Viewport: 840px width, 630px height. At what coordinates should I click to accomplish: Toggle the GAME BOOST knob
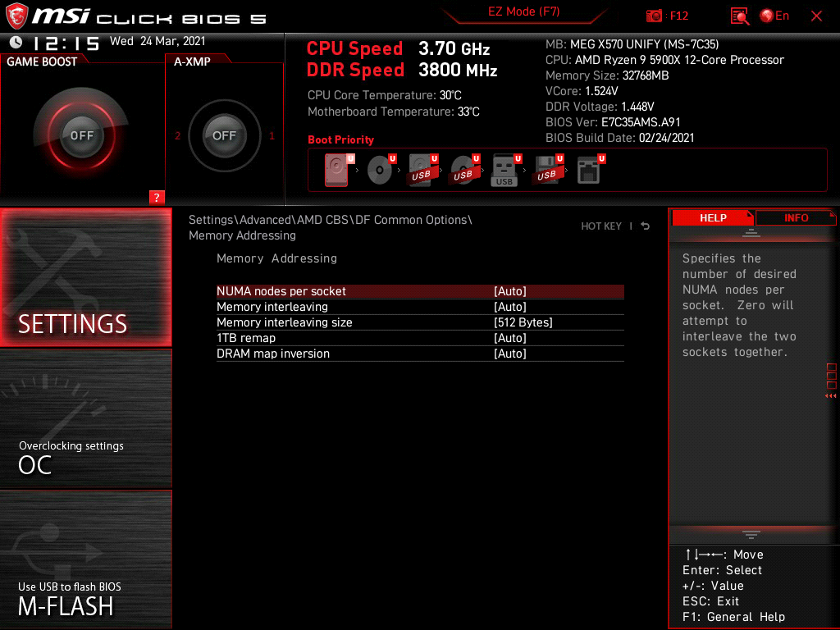81,135
